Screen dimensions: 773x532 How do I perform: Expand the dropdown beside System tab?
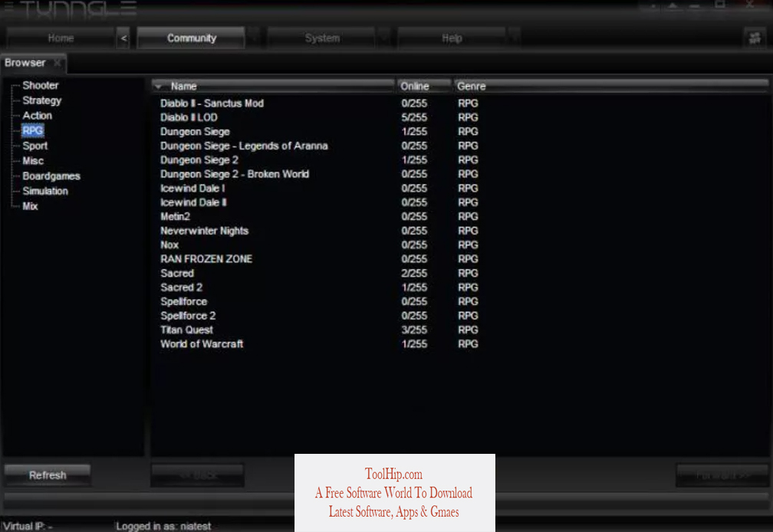click(384, 38)
